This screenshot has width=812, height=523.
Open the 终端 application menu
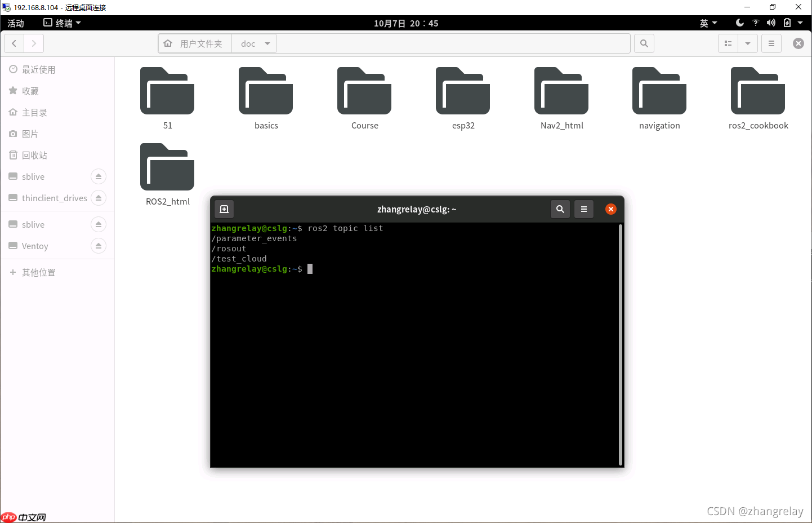pyautogui.click(x=63, y=23)
